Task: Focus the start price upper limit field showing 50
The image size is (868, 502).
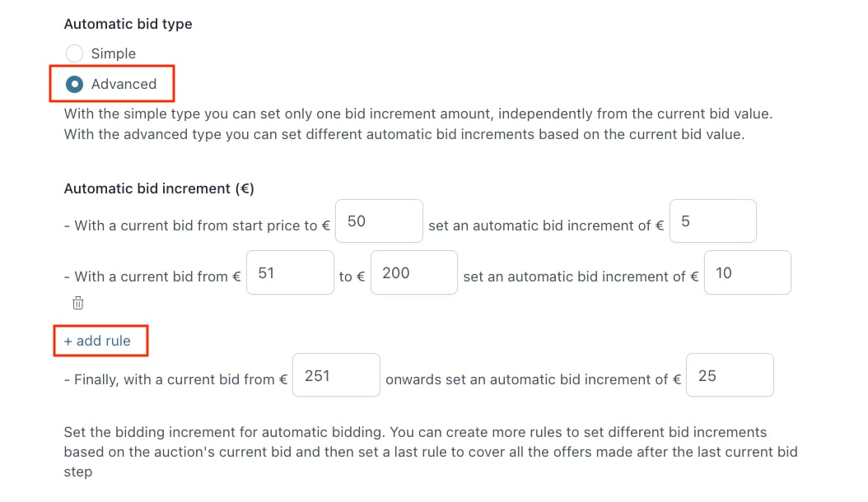Action: 379,221
